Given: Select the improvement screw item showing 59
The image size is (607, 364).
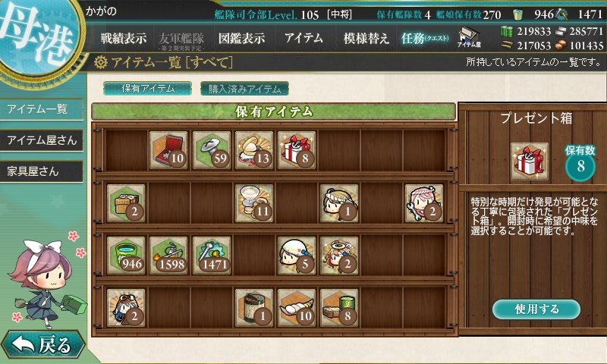Looking at the screenshot, I should (x=212, y=150).
